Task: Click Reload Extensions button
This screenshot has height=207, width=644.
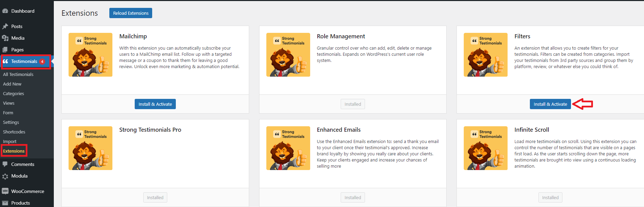Action: (131, 13)
